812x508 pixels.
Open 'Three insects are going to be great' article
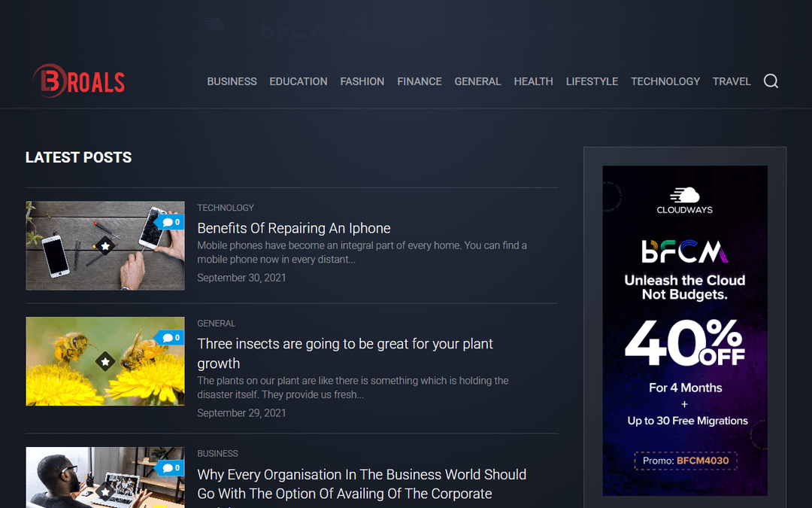(345, 354)
